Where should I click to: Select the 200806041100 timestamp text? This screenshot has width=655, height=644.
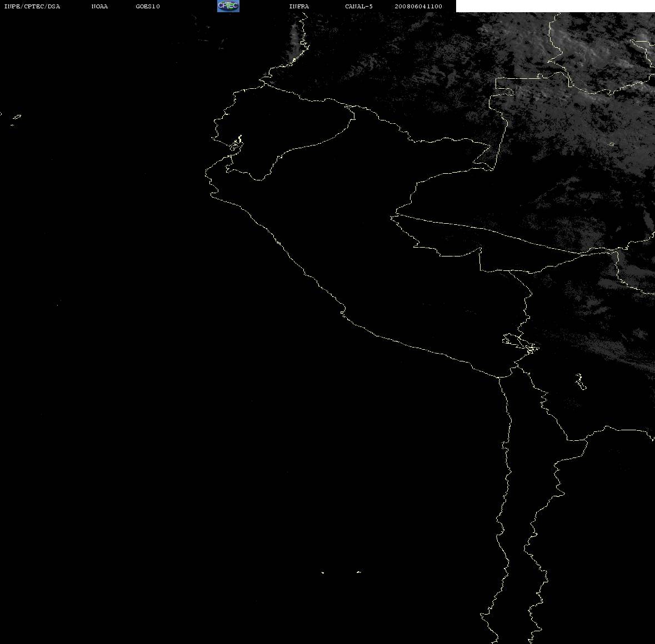tap(418, 6)
